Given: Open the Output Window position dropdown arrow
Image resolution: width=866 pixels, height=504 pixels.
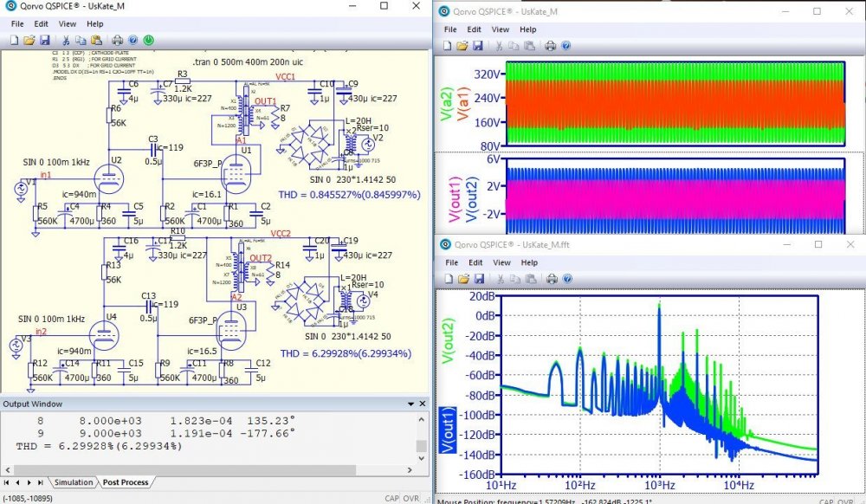Looking at the screenshot, I should pos(409,404).
